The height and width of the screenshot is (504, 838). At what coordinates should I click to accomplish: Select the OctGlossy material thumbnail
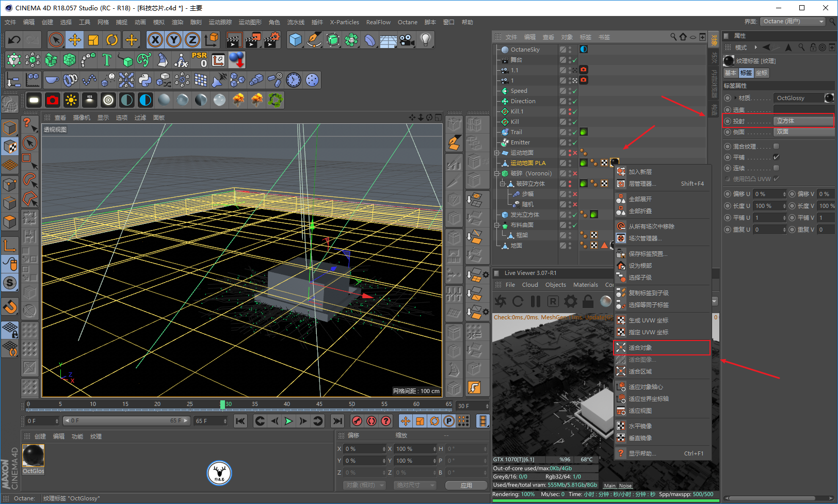[34, 456]
